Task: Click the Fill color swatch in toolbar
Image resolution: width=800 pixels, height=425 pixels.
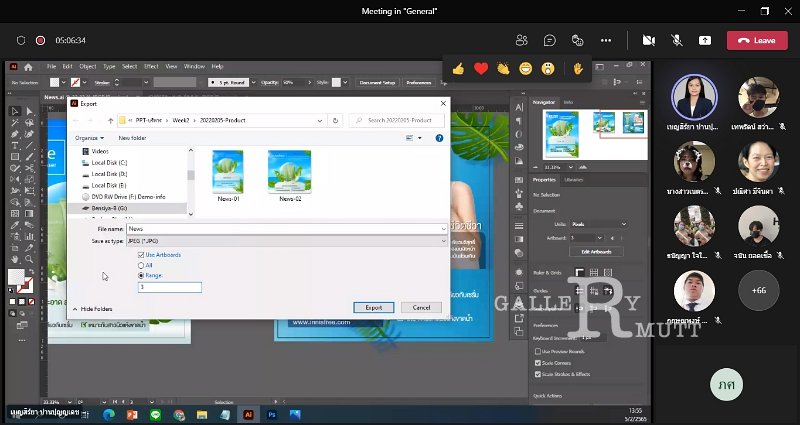Action: point(15,277)
